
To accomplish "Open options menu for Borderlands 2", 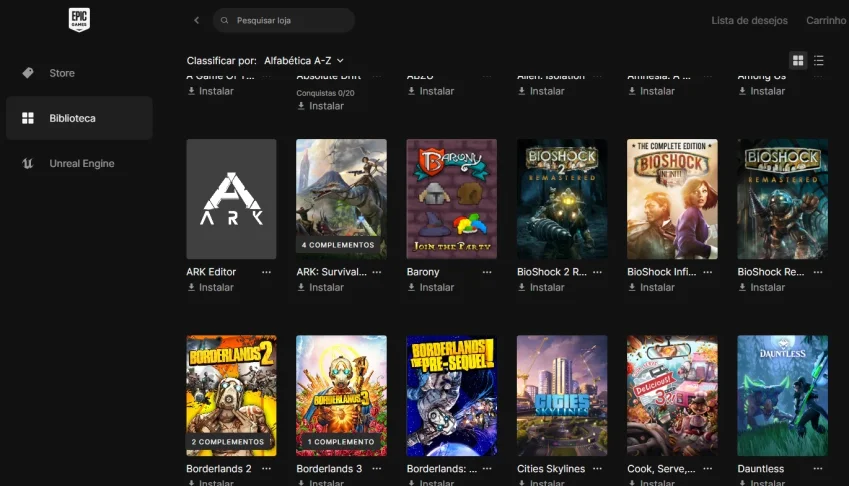I will (x=266, y=469).
